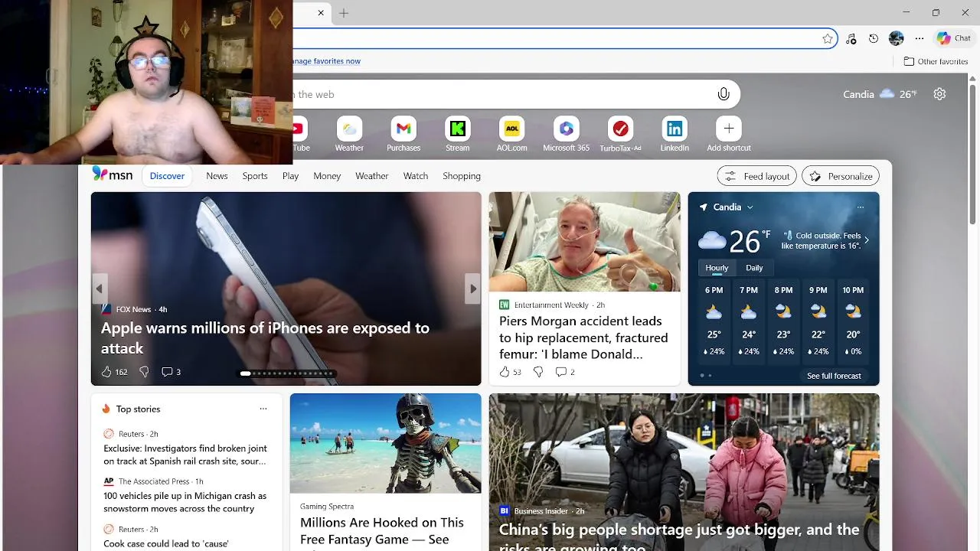Viewport: 980px width, 551px height.
Task: Open browser history clock icon
Action: (874, 38)
